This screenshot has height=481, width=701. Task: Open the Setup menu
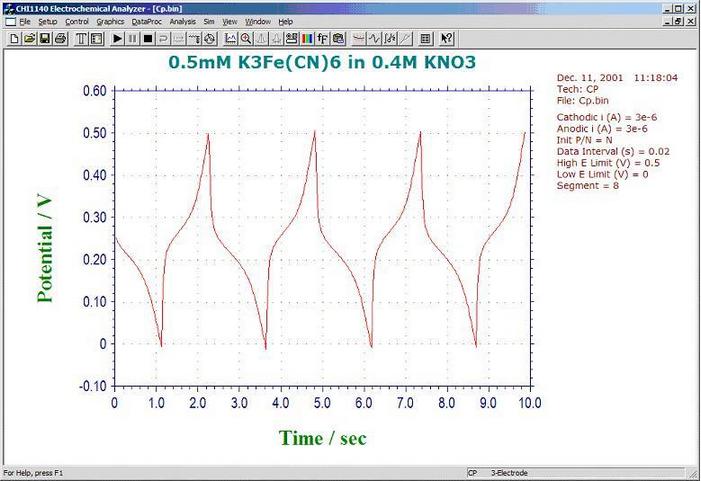coord(47,21)
